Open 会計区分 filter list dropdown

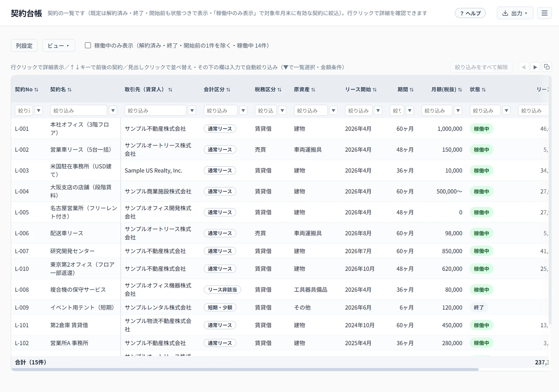point(243,110)
